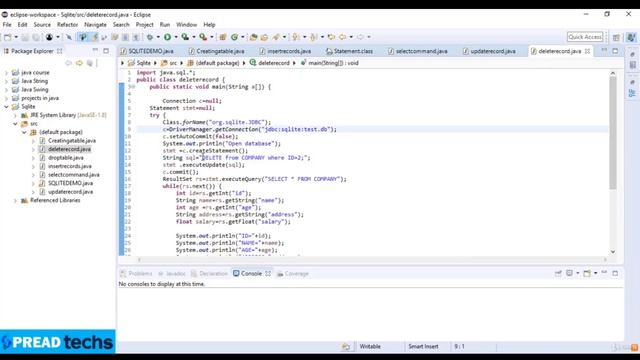Screen dimensions: 640x360
Task: Click the New Java Class green icon
Action: tap(234, 37)
